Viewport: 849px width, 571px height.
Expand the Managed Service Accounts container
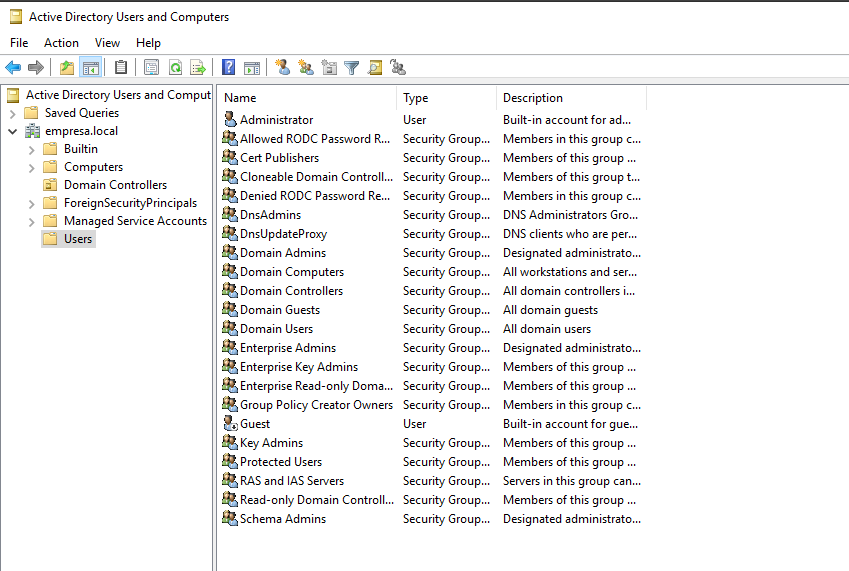[x=31, y=222]
